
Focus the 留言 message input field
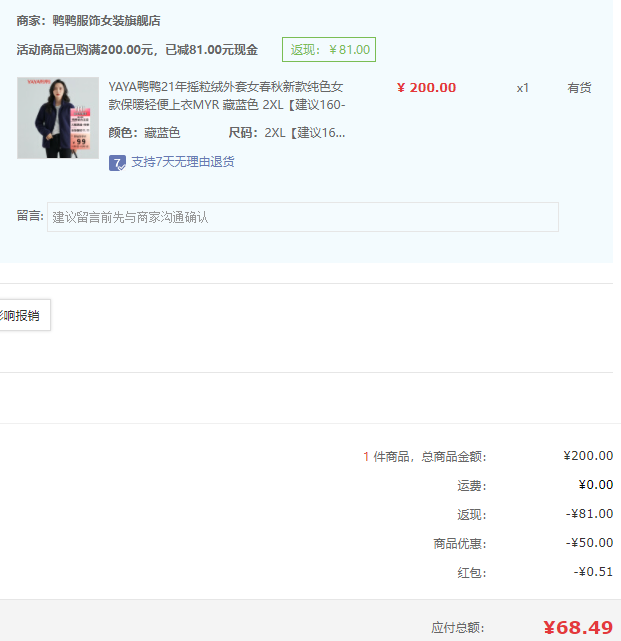click(x=303, y=217)
